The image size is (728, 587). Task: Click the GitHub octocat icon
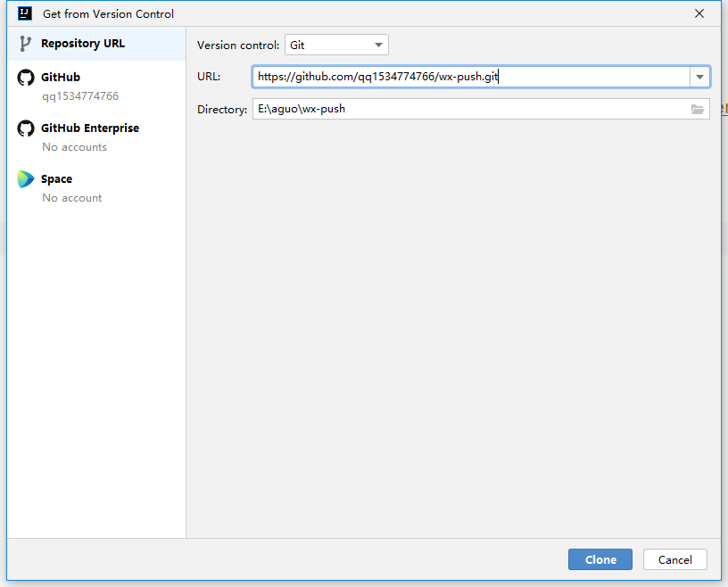26,78
